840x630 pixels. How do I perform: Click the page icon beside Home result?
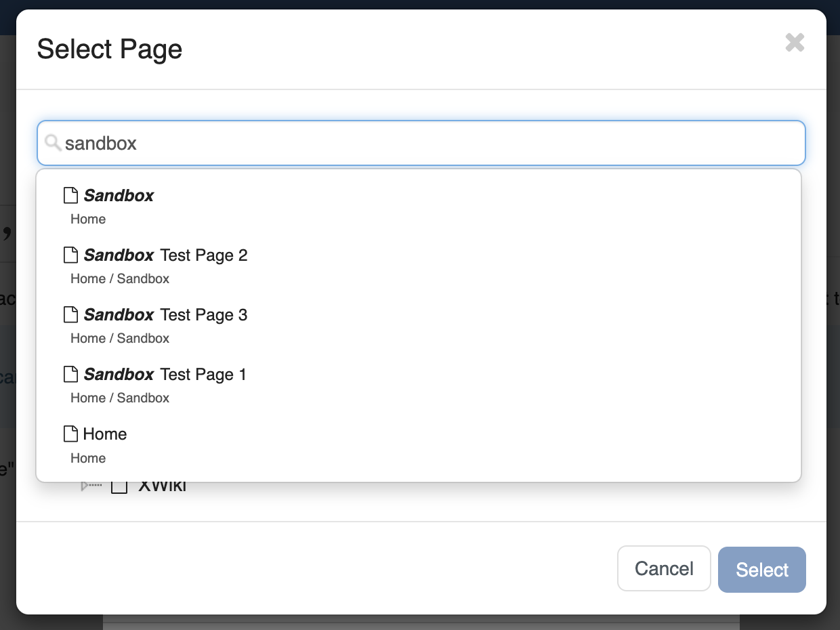[x=70, y=434]
